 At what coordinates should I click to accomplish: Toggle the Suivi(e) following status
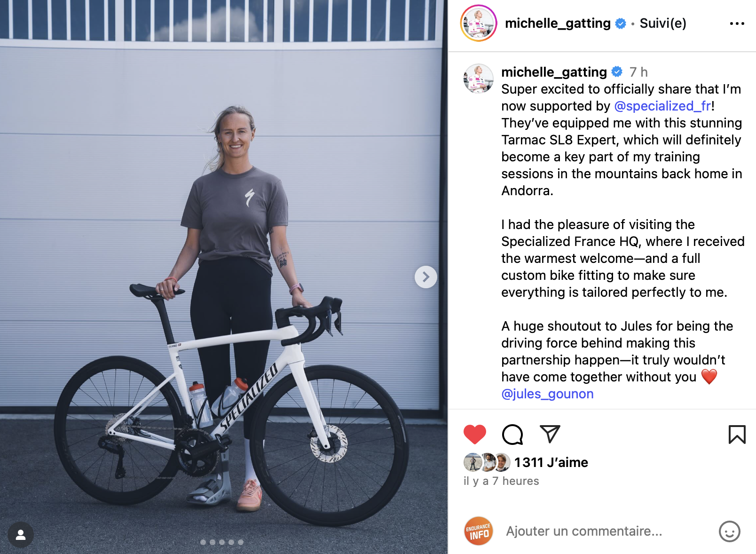663,23
